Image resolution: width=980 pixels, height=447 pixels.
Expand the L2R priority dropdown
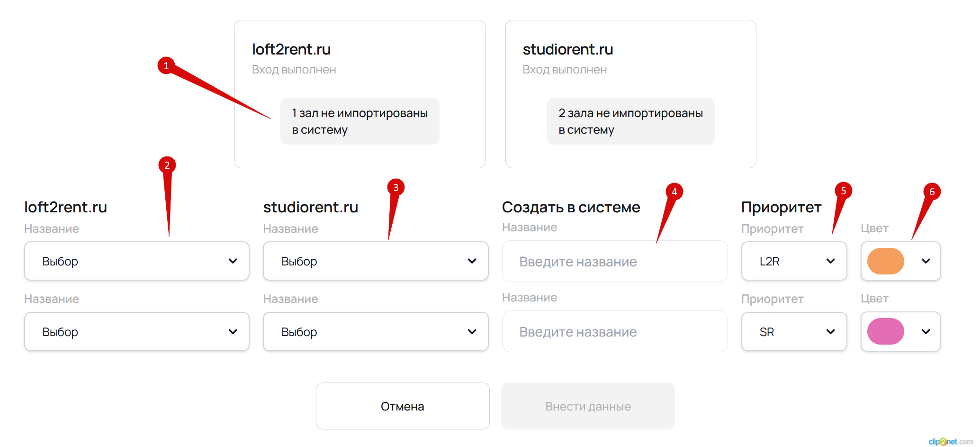[x=794, y=261]
